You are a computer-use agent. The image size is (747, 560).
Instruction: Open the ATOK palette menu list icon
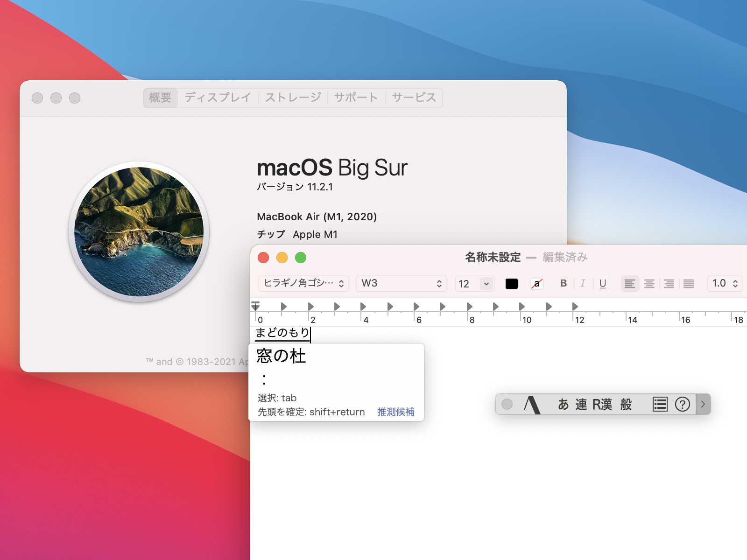[660, 404]
